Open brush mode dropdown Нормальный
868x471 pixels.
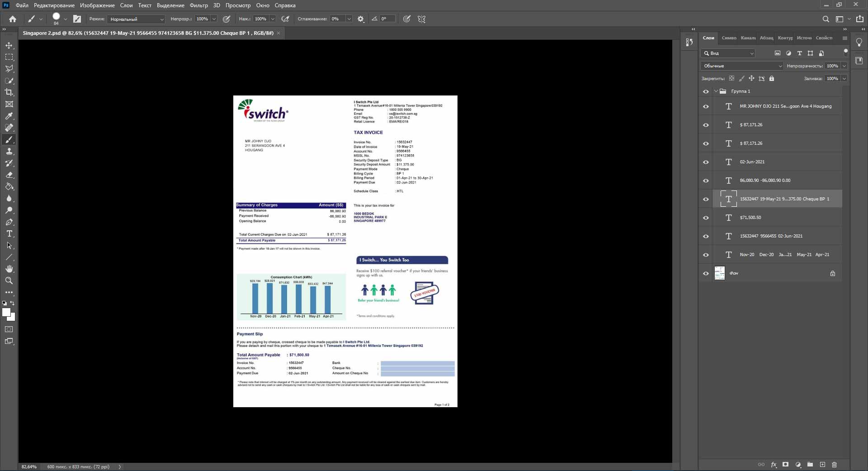point(136,19)
